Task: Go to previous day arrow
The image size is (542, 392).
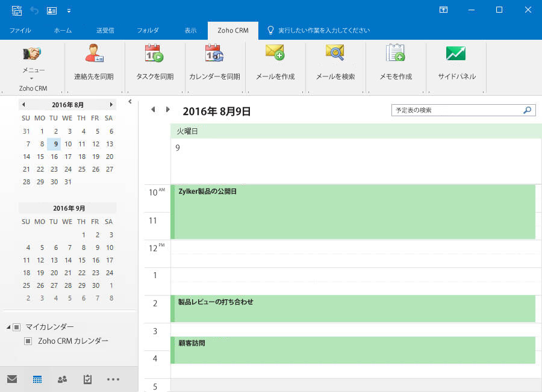Action: 153,110
